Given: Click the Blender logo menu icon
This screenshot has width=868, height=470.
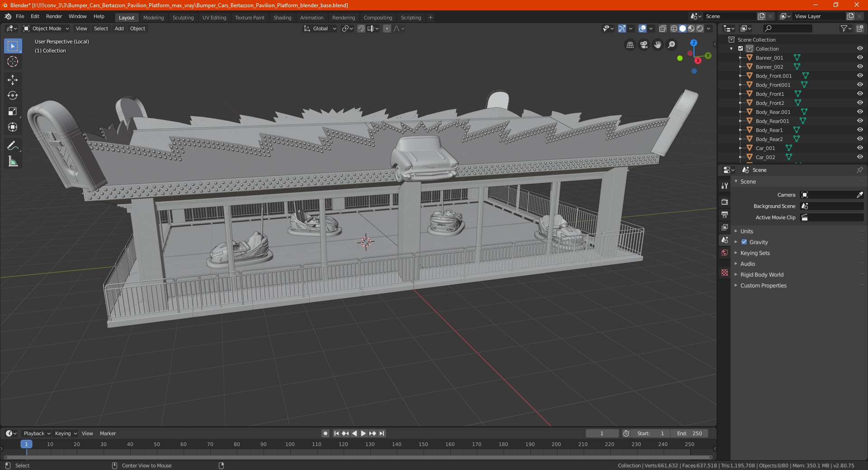Looking at the screenshot, I should pos(8,16).
